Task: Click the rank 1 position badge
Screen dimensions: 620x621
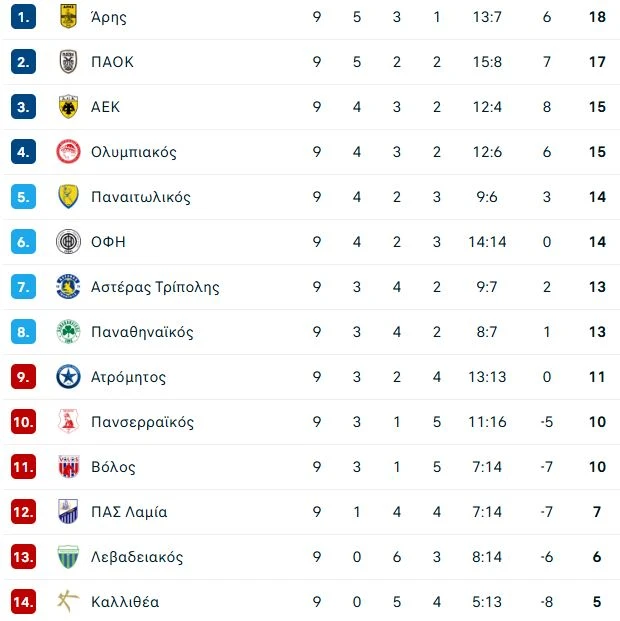Action: (24, 17)
